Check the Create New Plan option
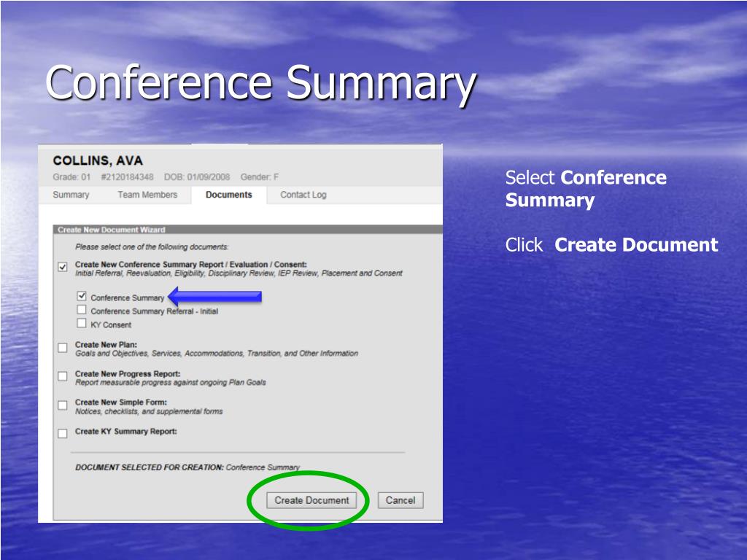Viewport: 747px width, 560px height. pyautogui.click(x=63, y=348)
